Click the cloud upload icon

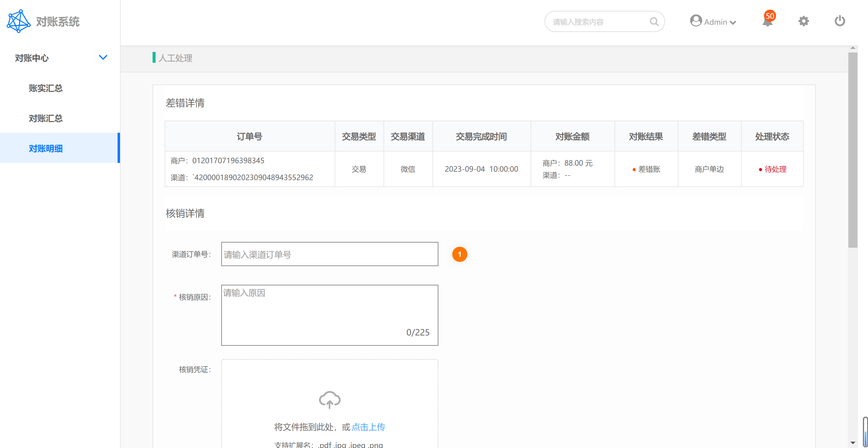330,400
